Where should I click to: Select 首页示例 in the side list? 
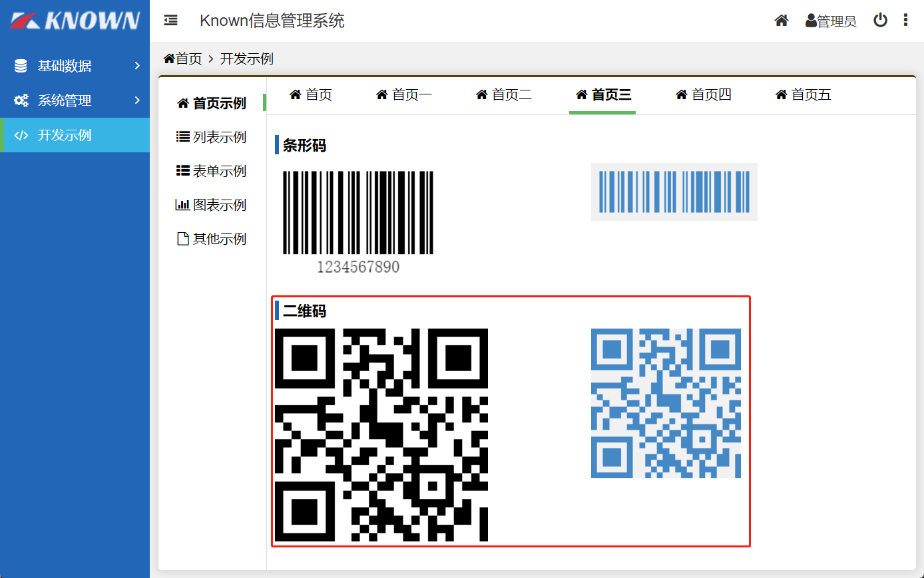(x=212, y=102)
